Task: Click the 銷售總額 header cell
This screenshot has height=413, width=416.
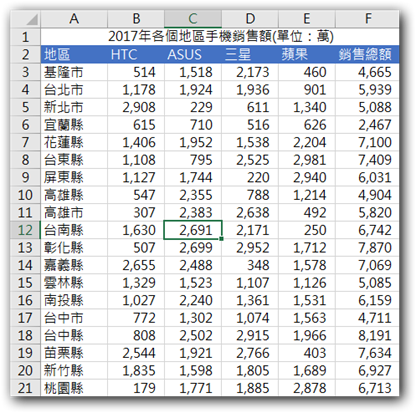Action: 367,54
